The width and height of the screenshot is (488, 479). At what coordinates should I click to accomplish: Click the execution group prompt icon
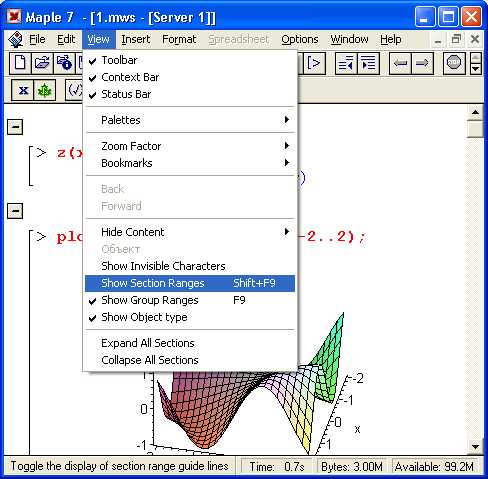(314, 63)
